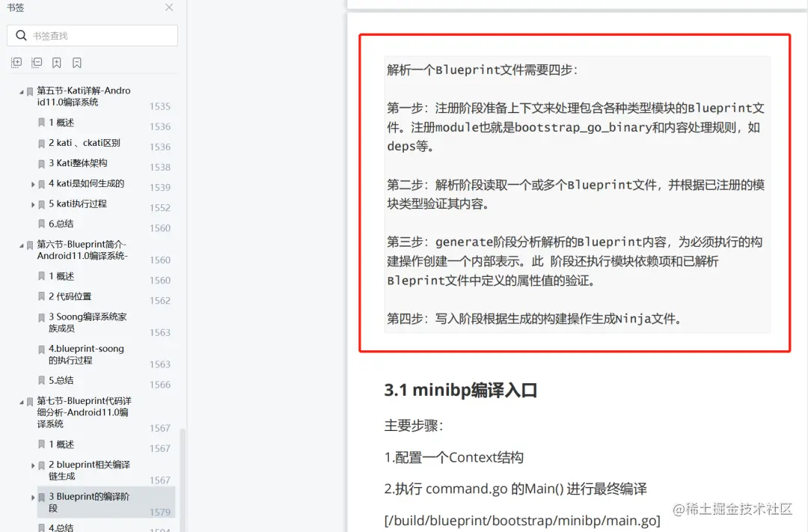This screenshot has height=532, width=808.
Task: Expand the "4 kati是如何生成的" entry
Action: tap(33, 183)
